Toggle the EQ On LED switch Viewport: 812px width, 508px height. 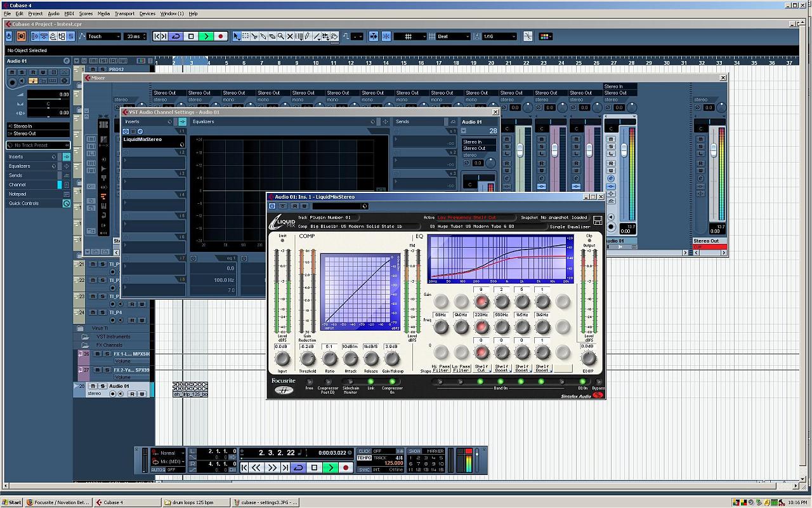coord(582,382)
